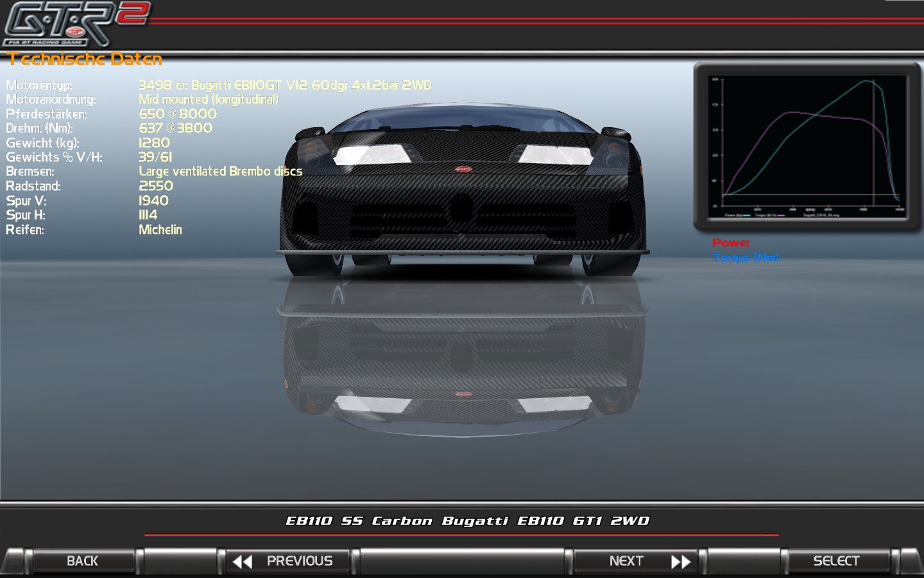
Task: Select the Michelin tyre value
Action: click(x=160, y=229)
